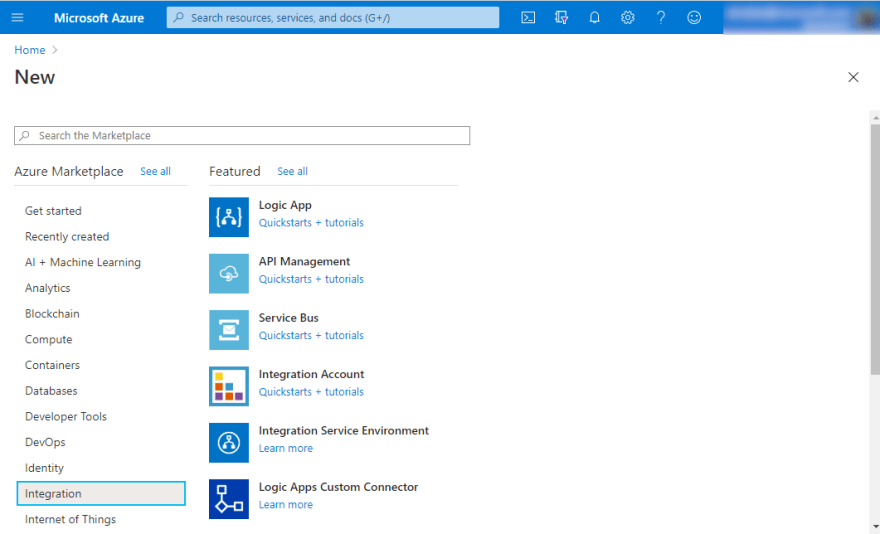Screen dimensions: 880x534
Task: Open Learn more under Logic Apps Custom Connector
Action: point(286,505)
